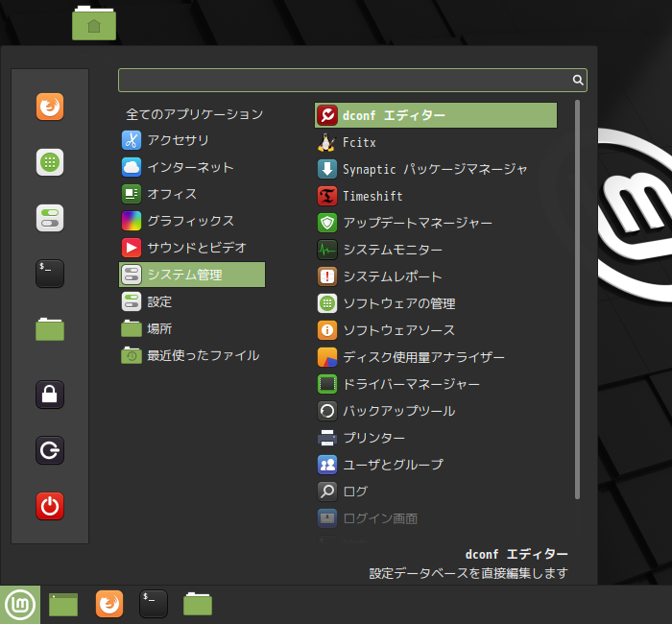This screenshot has height=624, width=672.
Task: Open ディスク使用量アナライザー
Action: click(436, 357)
